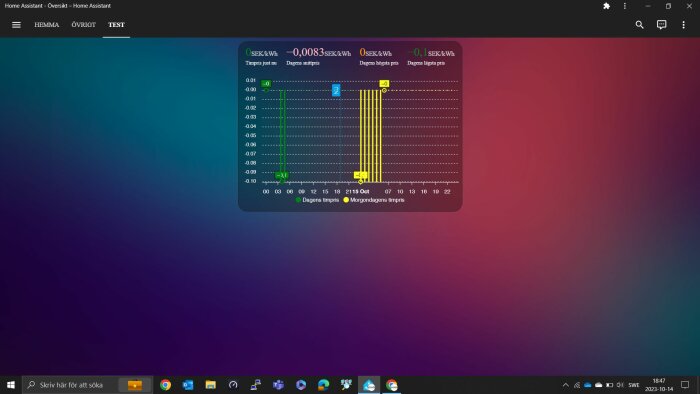The image size is (700, 394).
Task: Open the network computers app in taskbar
Action: pos(256,385)
